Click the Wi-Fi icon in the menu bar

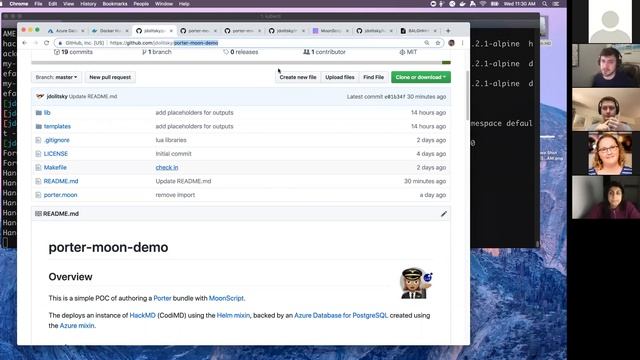click(x=483, y=4)
